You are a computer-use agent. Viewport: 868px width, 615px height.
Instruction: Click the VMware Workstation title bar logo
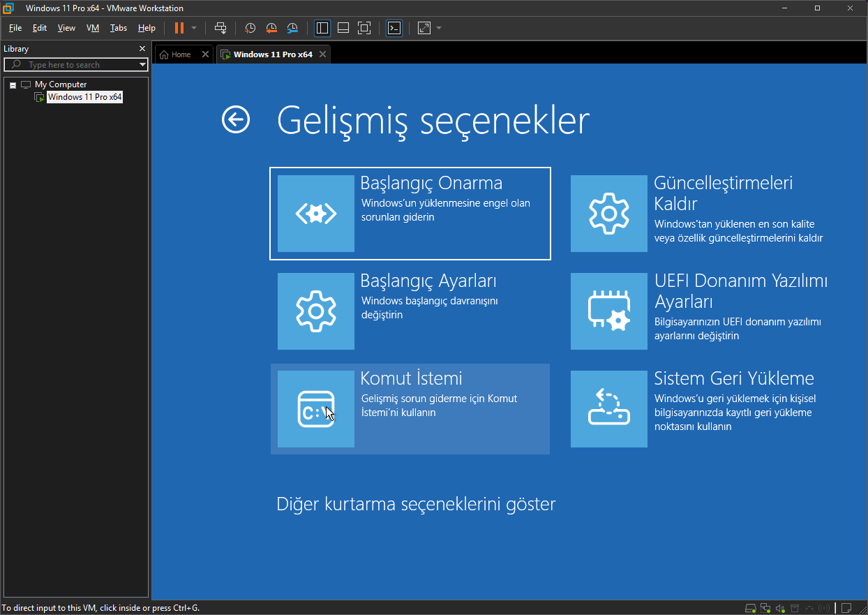pyautogui.click(x=9, y=8)
